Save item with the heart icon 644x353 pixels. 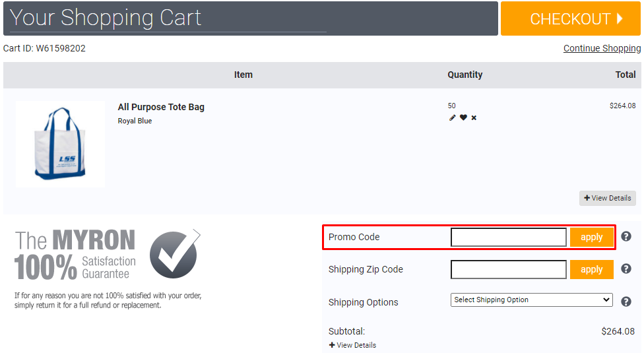463,118
